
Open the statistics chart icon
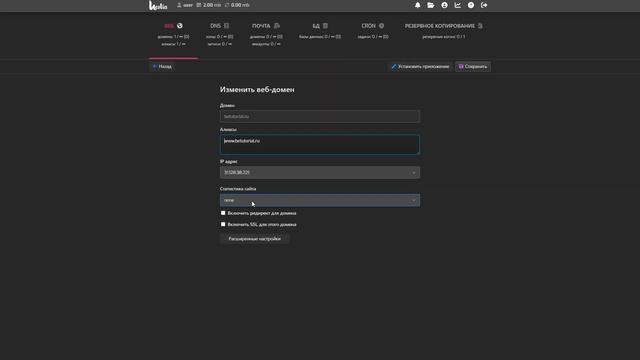(458, 5)
